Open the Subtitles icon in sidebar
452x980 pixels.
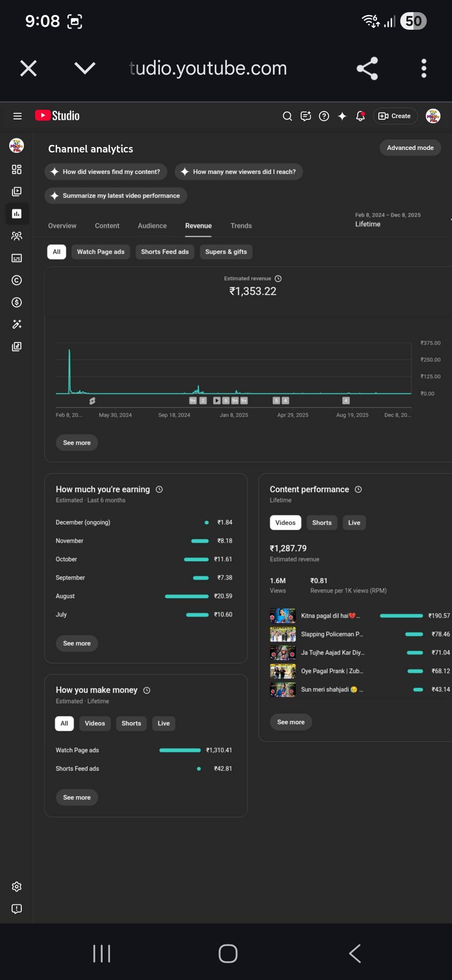click(x=17, y=258)
